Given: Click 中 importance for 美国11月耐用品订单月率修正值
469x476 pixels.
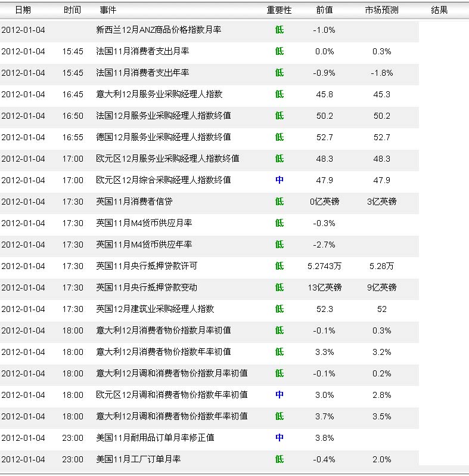Looking at the screenshot, I should point(279,438).
